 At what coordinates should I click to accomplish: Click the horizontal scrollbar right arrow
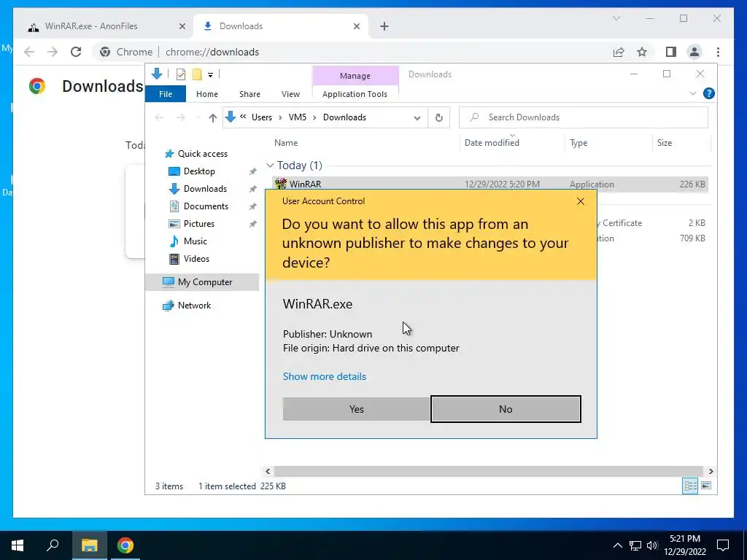(x=711, y=472)
